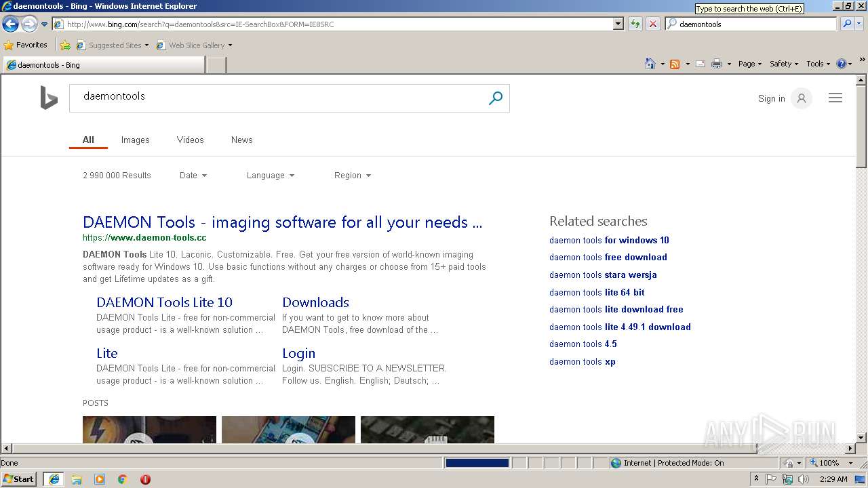
Task: Click the Bing search text field
Action: 278,98
